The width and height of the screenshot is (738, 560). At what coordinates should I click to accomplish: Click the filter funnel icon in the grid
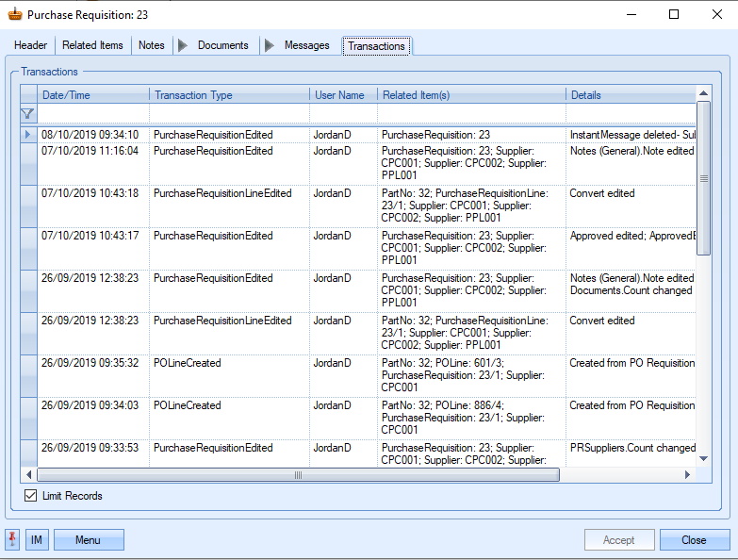point(27,114)
